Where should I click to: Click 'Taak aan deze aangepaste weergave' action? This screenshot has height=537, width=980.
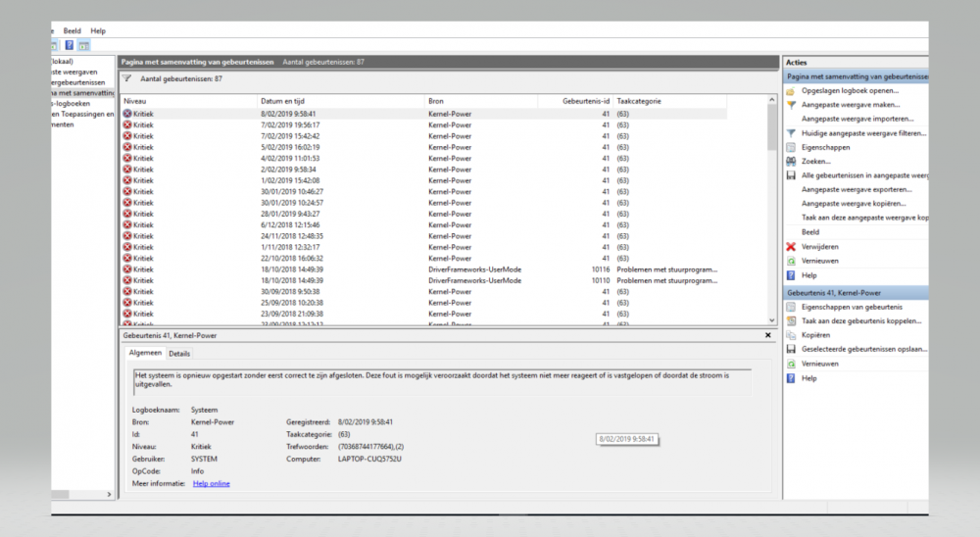(864, 218)
